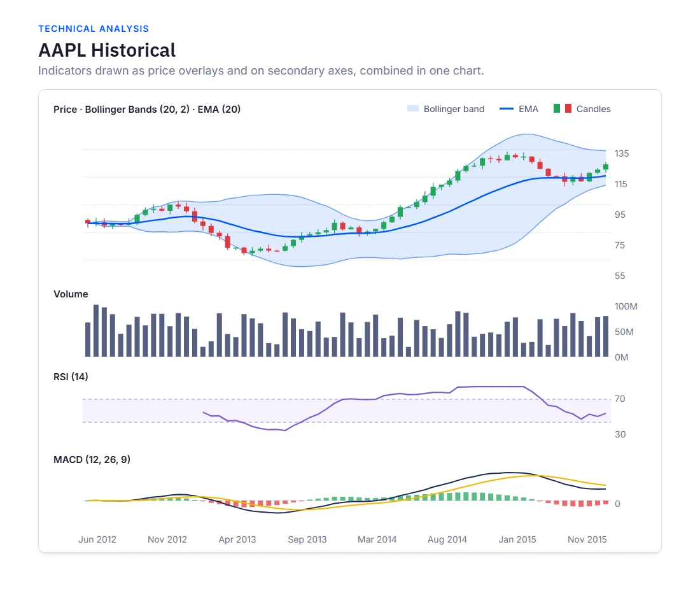Click the 0M volume axis label
Viewport: 700px width, 591px height.
(622, 357)
